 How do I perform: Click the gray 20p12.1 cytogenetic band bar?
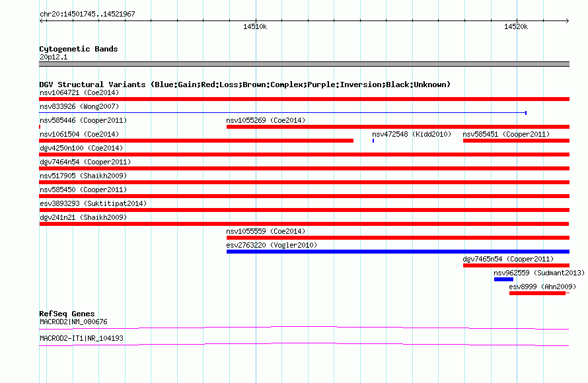click(x=304, y=64)
